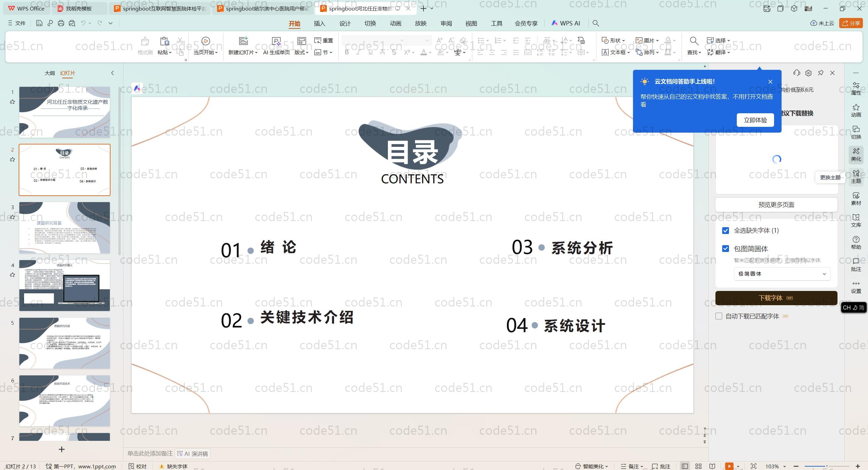The image size is (868, 470).
Task: Uncheck 全选缺失字体 checkbox
Action: tap(726, 231)
